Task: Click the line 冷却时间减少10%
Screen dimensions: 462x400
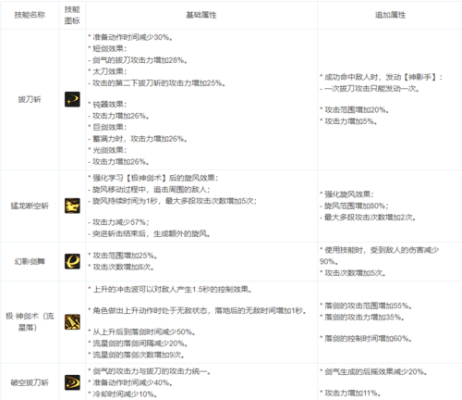Action: (x=123, y=394)
